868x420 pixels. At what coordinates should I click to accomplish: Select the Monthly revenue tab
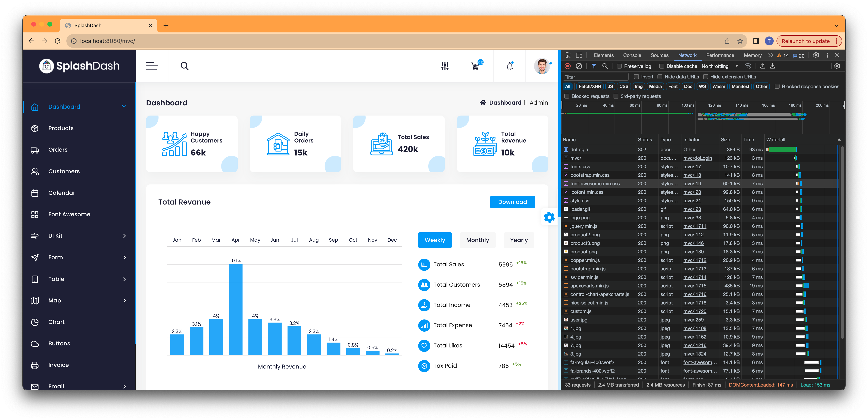click(x=478, y=240)
